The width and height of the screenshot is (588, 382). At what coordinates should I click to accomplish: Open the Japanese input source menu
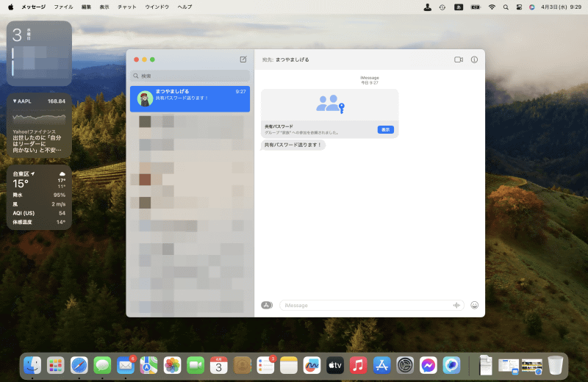click(459, 7)
